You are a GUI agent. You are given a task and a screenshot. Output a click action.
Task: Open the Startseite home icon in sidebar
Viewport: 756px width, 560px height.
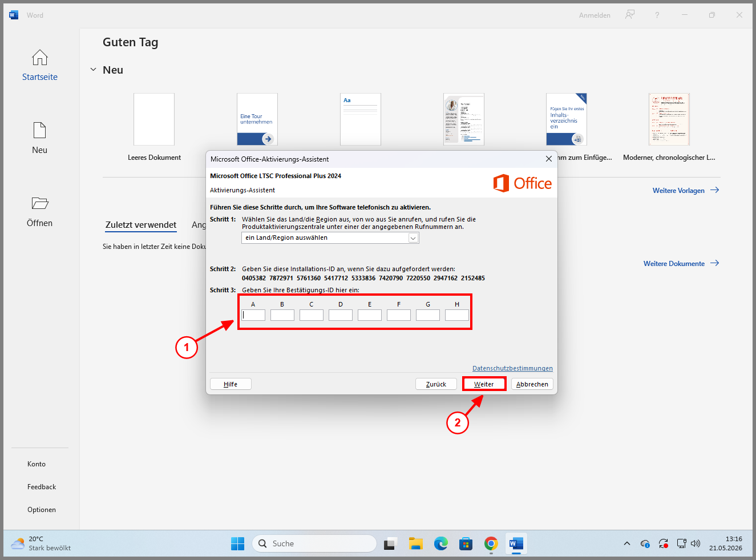click(40, 58)
